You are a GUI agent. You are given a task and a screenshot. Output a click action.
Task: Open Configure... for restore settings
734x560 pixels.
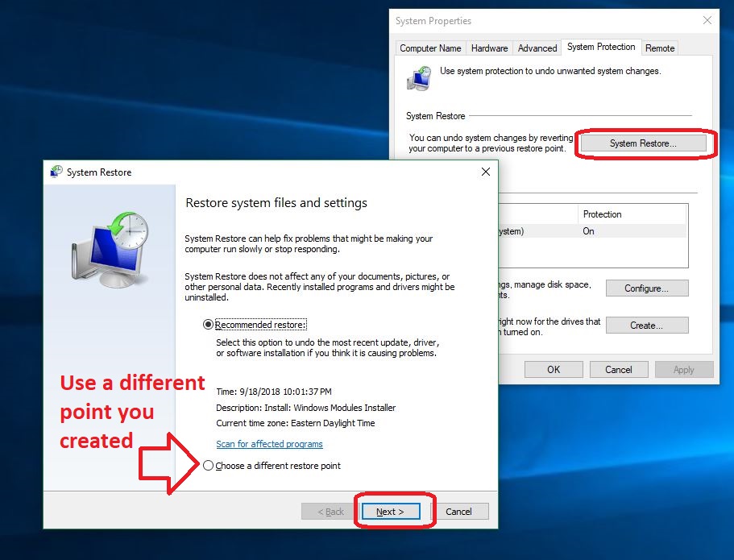point(647,288)
